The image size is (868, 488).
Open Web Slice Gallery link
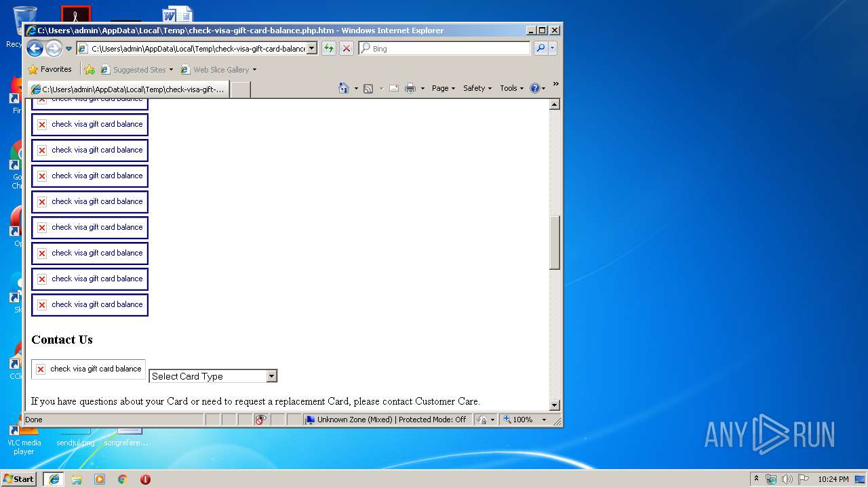218,69
